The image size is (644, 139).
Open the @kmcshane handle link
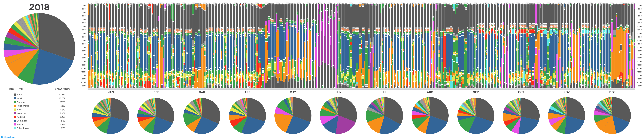click(9, 137)
